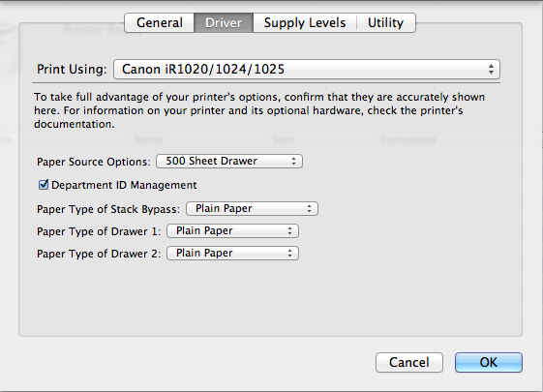Click the 'Paper Type of Drawer 1:' label
Viewport: 543px width, 392px height.
[x=99, y=231]
